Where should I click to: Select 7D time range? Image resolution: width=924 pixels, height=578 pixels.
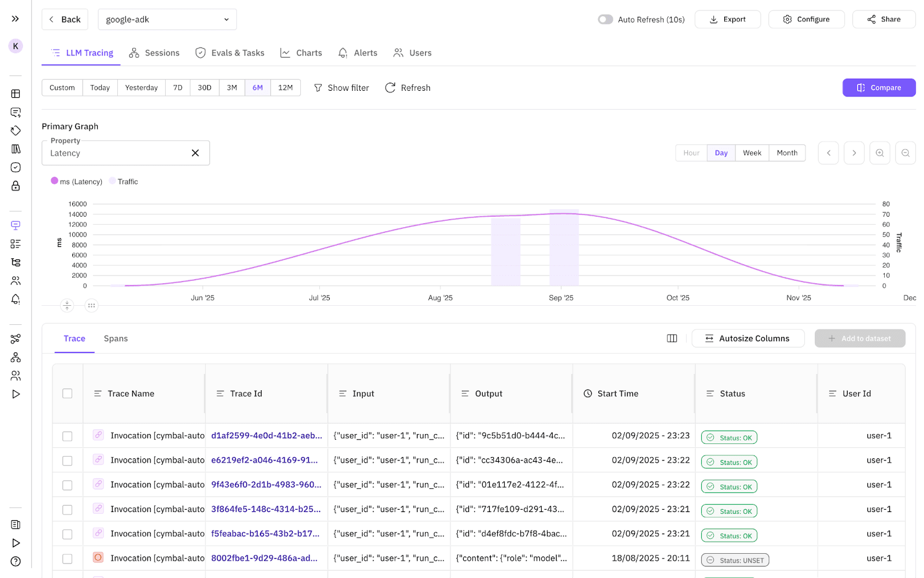click(x=178, y=88)
